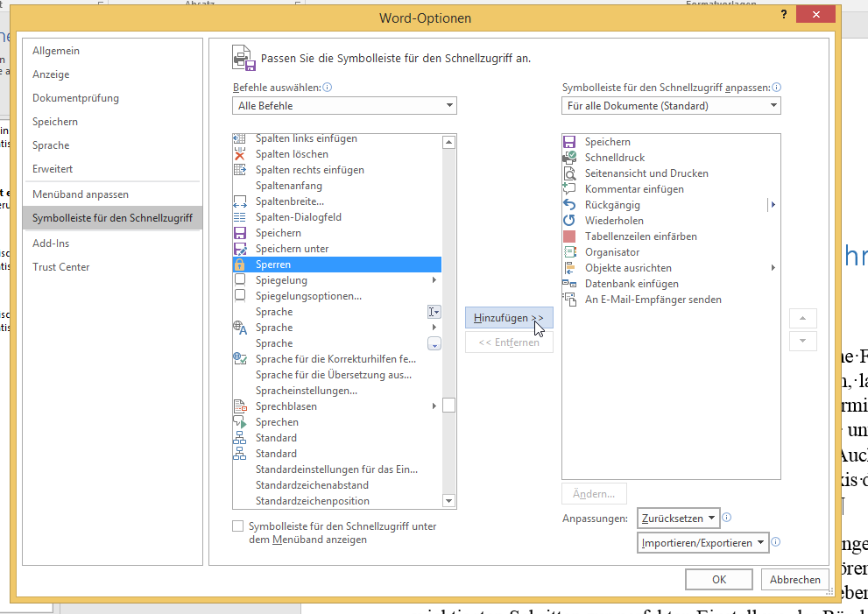This screenshot has width=868, height=614.
Task: Click the Objekte ausrichten icon
Action: click(x=569, y=268)
